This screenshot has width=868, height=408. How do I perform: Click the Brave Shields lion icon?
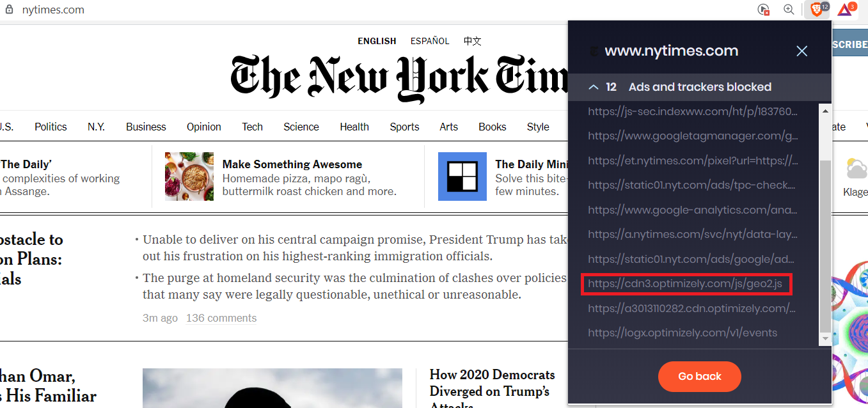tap(816, 10)
